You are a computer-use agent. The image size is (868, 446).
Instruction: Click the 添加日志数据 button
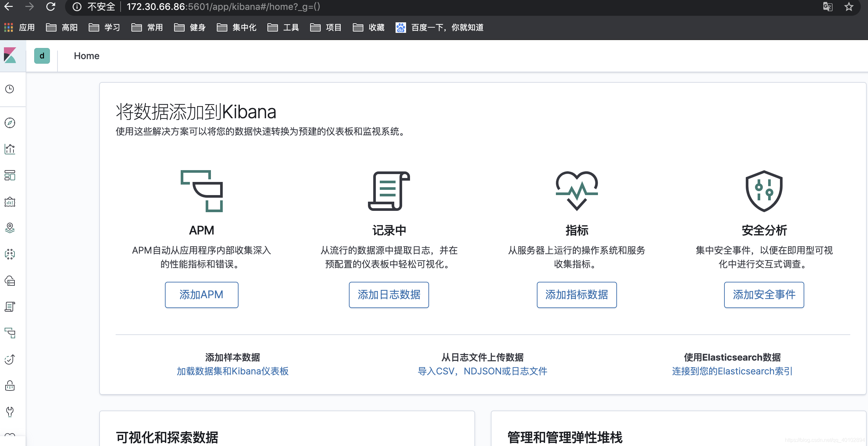coord(389,295)
